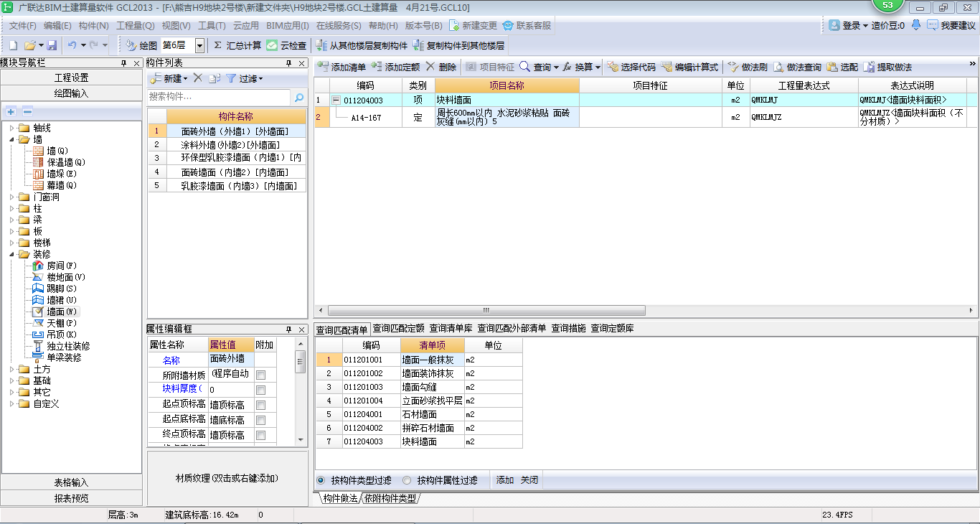This screenshot has width=980, height=524.
Task: Click 编辑计算式 tool
Action: [689, 67]
